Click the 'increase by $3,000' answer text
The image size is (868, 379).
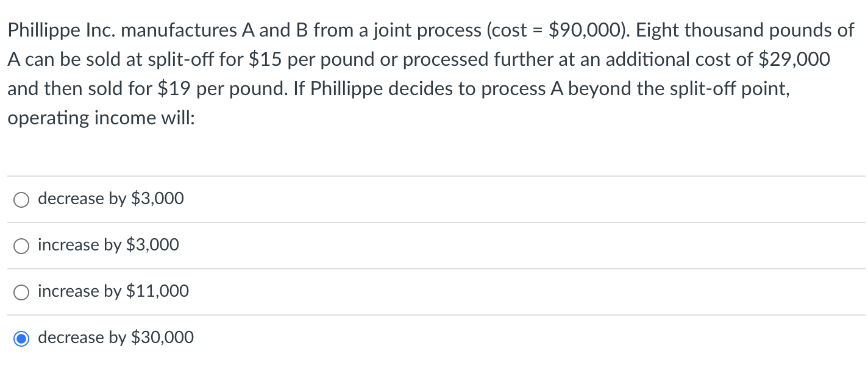click(108, 244)
